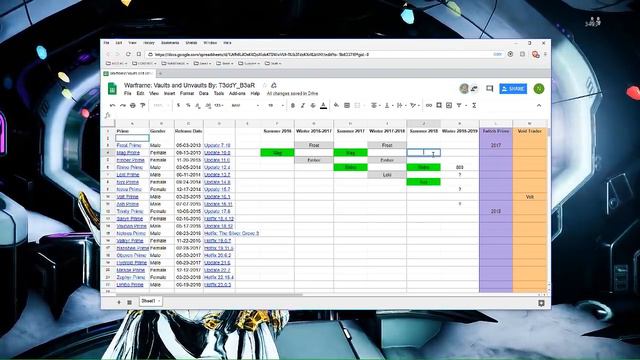Open the Update 7.10 link
Image resolution: width=640 pixels, height=360 pixels.
click(x=217, y=145)
